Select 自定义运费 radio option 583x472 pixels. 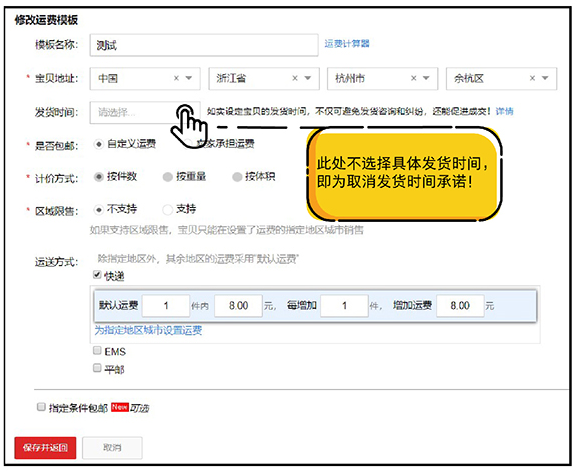(x=99, y=144)
